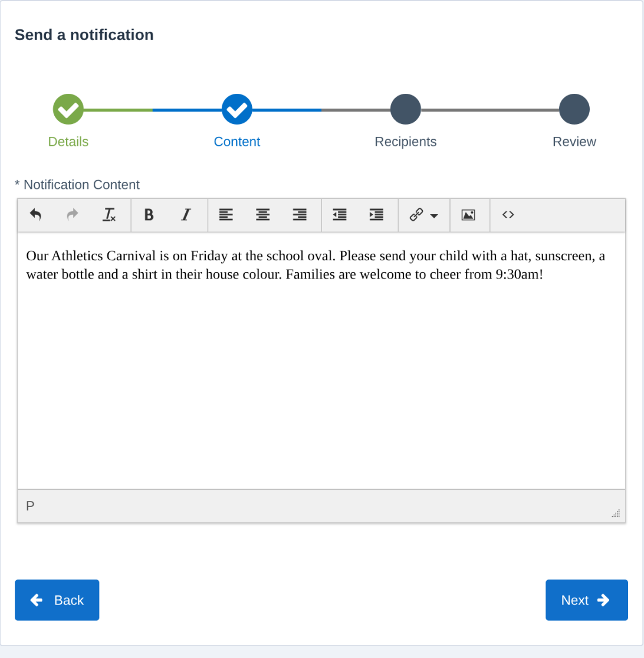Jump to the Review step circle

pyautogui.click(x=574, y=109)
